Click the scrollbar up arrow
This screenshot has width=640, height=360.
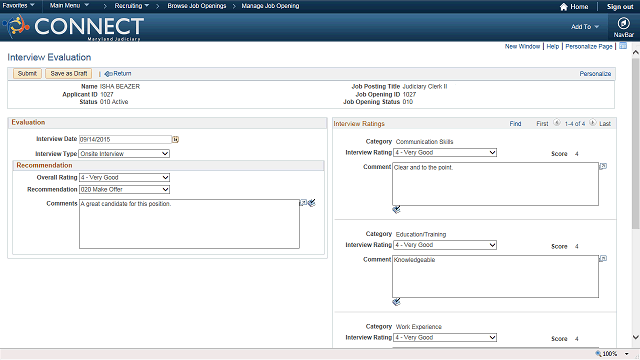point(636,52)
